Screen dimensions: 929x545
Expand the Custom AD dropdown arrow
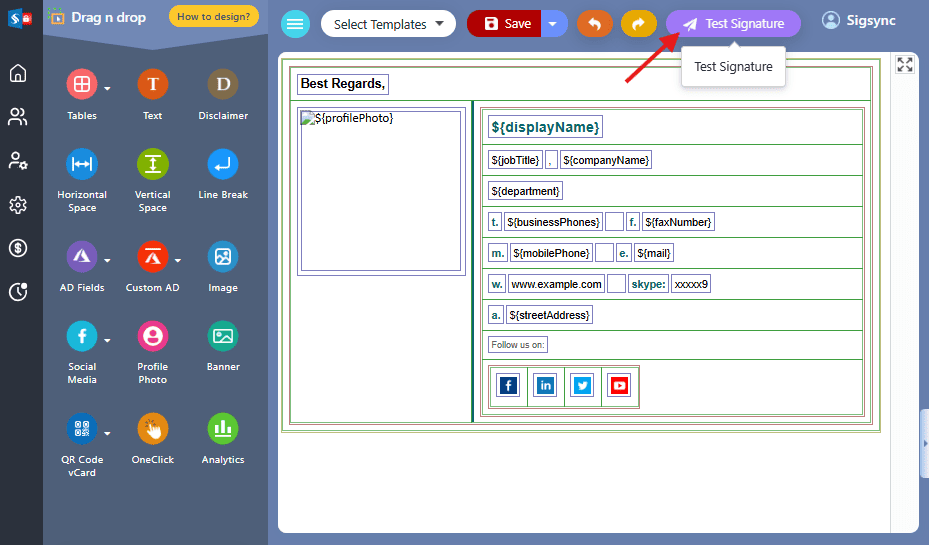tap(178, 261)
